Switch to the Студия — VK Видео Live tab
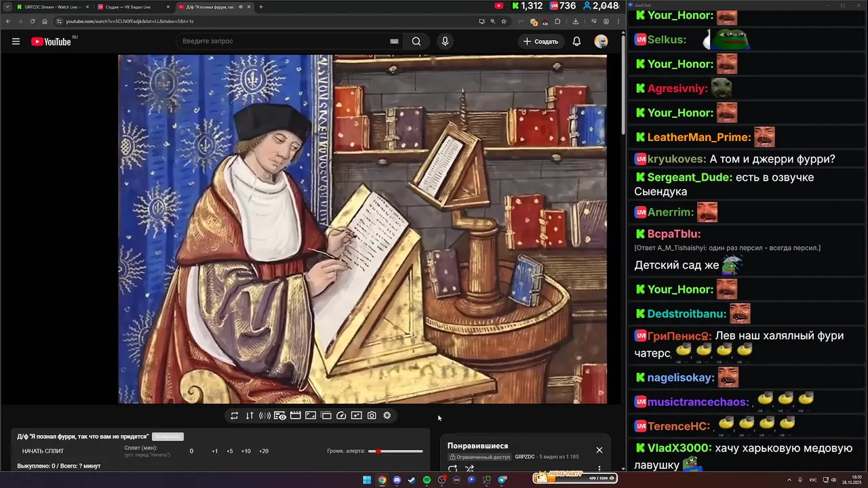The width and height of the screenshot is (868, 488). click(133, 7)
